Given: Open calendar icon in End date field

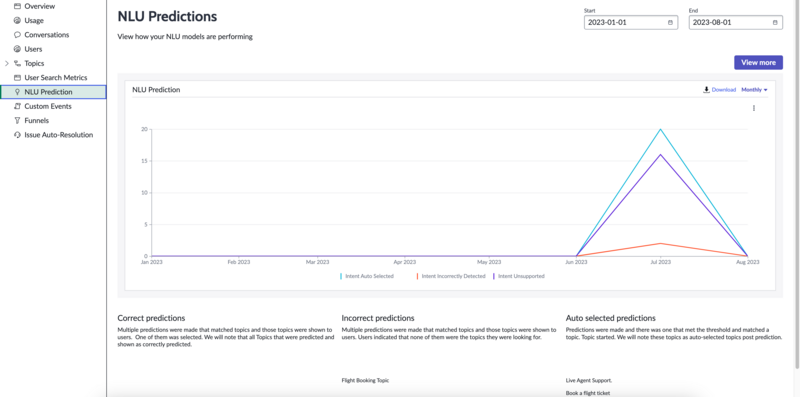Looking at the screenshot, I should point(775,22).
